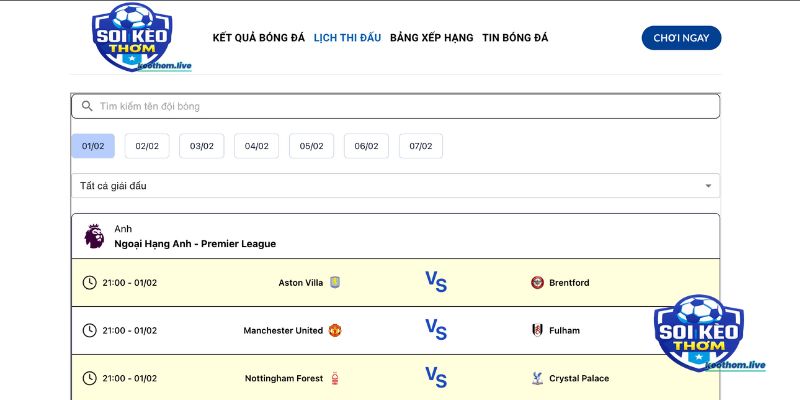Click the clock icon on Aston Villa match

pos(89,283)
